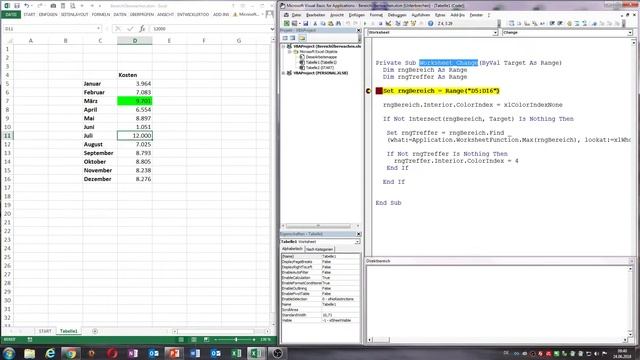640x360 pixels.
Task: Click the Excel undo arrow icon
Action: click(27, 6)
